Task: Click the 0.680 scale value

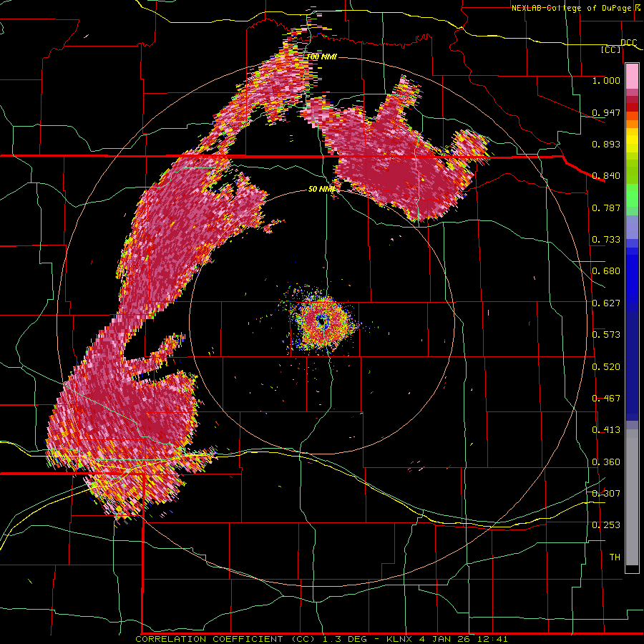Action: click(606, 271)
